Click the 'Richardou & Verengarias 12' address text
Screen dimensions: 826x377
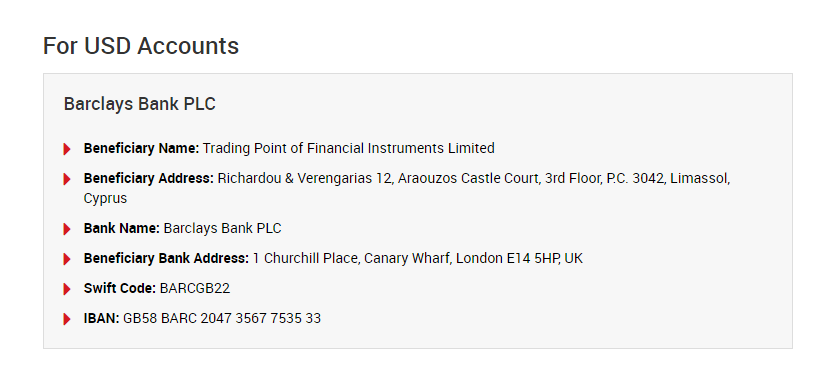click(306, 178)
